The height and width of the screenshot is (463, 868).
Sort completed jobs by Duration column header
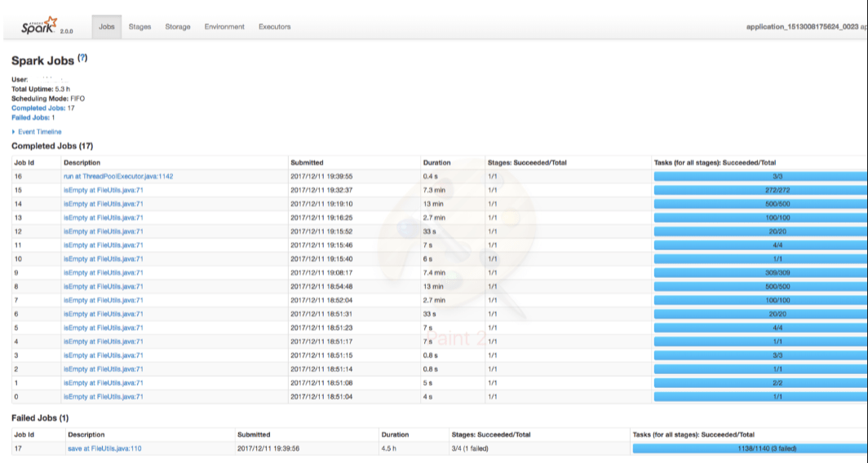pos(436,163)
